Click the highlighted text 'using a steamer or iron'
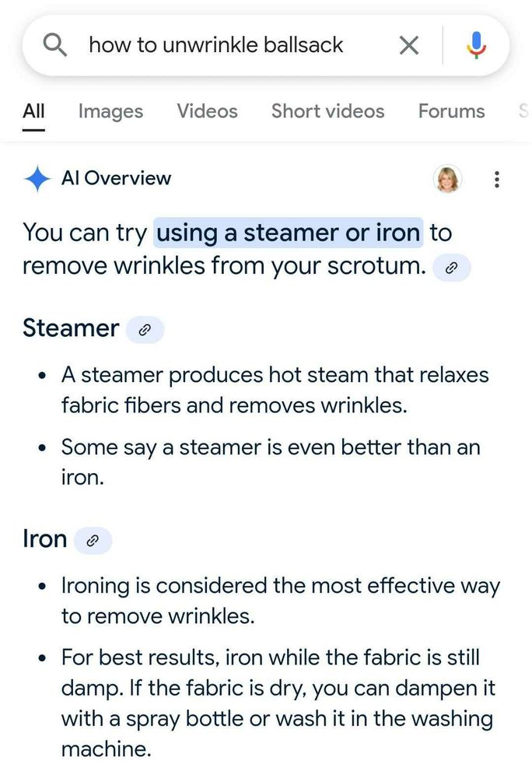Screen dimensions: 532x778 (288, 232)
